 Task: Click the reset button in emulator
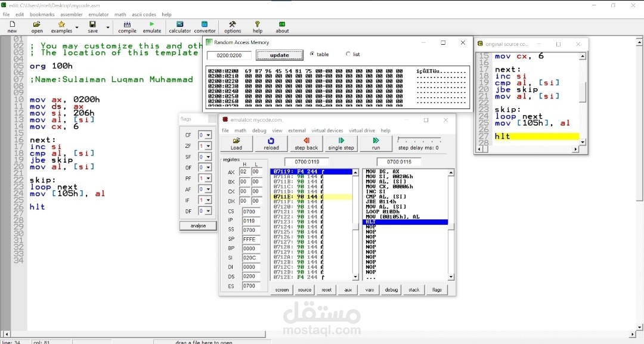click(327, 290)
